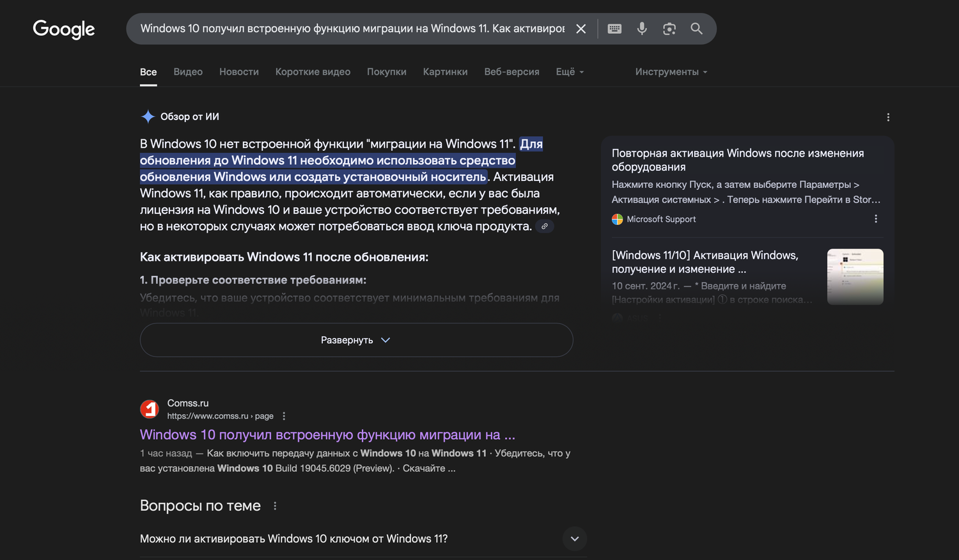The width and height of the screenshot is (959, 560).
Task: Open image search with the camera lens icon
Action: [669, 29]
